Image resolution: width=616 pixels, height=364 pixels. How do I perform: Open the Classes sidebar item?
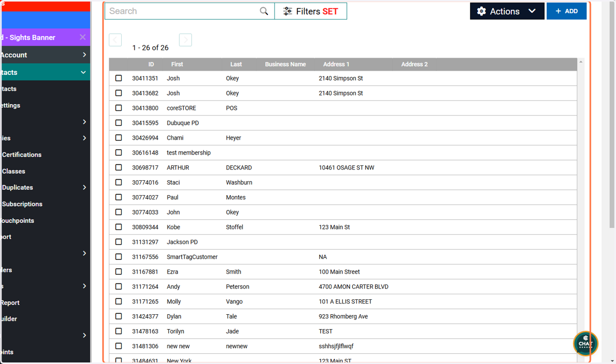13,171
